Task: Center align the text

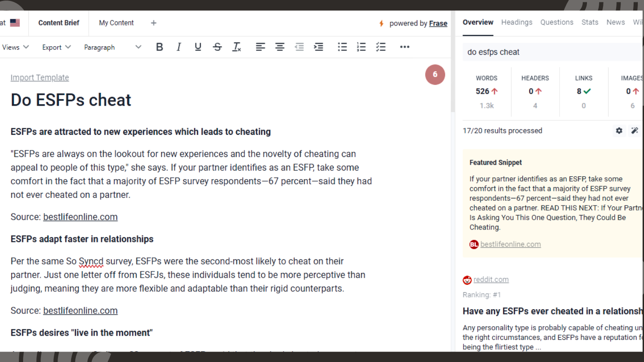Action: (x=280, y=47)
